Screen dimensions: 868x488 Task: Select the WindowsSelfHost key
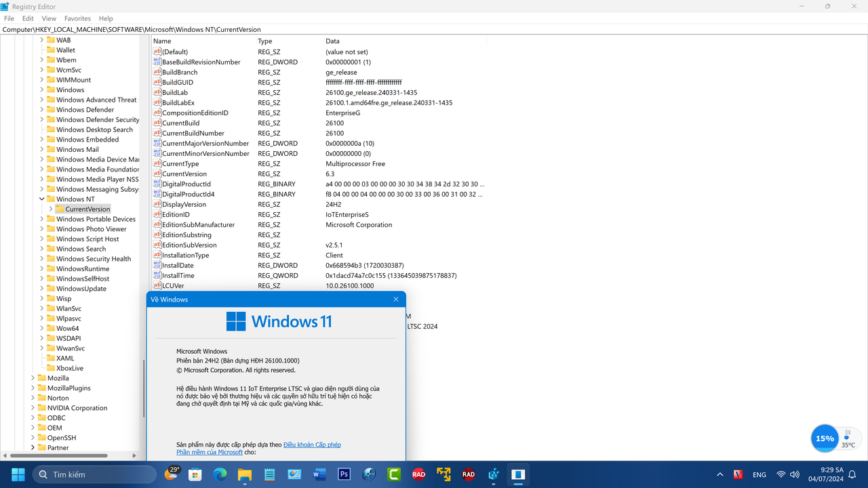tap(83, 279)
